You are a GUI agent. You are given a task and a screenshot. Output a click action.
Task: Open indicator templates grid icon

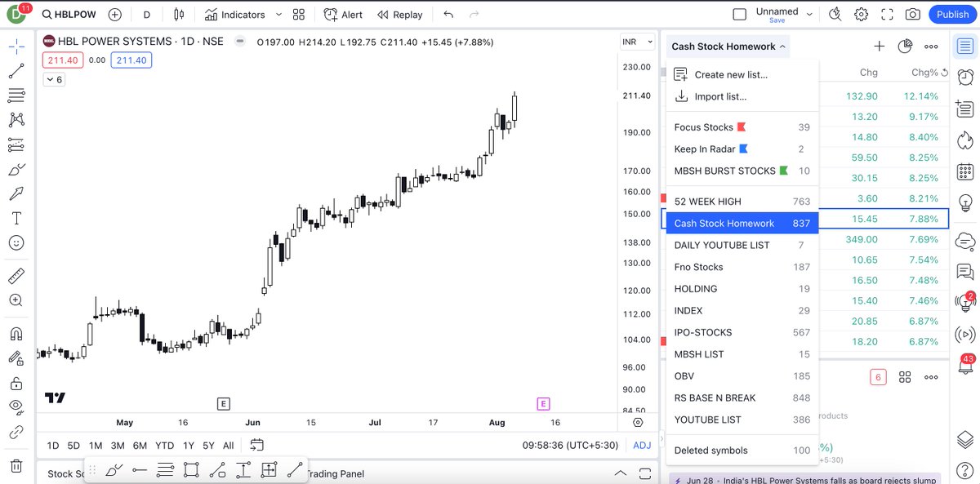[x=299, y=15]
